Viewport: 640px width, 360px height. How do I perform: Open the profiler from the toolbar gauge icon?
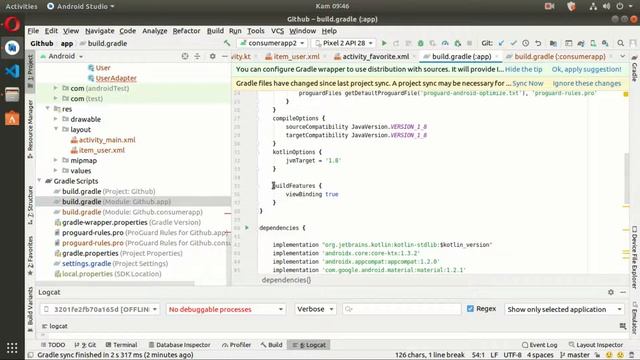point(445,43)
